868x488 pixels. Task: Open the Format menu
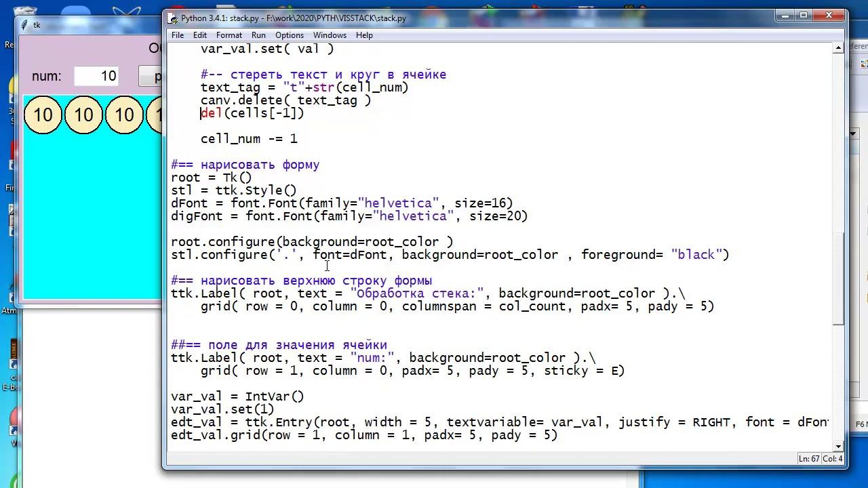[229, 35]
